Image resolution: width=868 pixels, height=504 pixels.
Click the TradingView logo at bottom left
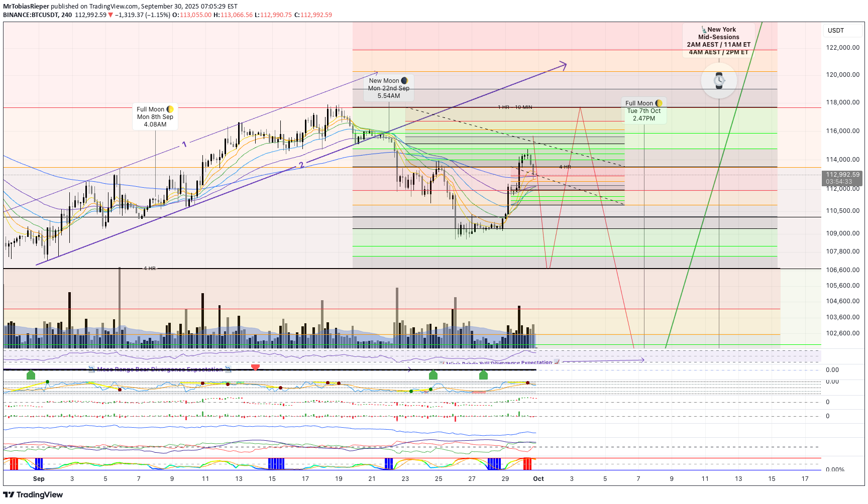coord(33,495)
